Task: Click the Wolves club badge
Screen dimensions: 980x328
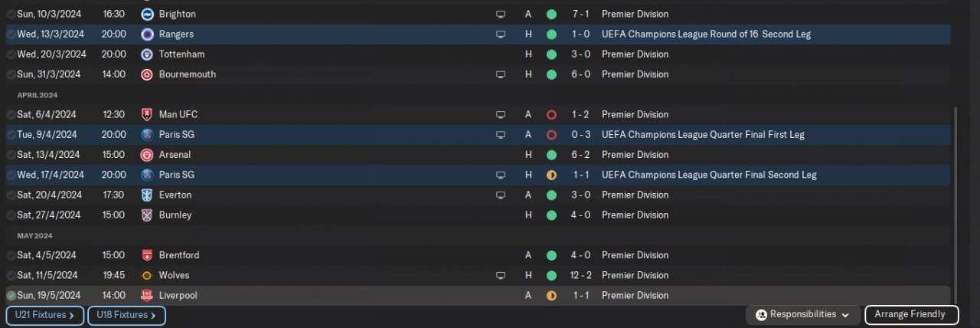Action: pyautogui.click(x=147, y=275)
